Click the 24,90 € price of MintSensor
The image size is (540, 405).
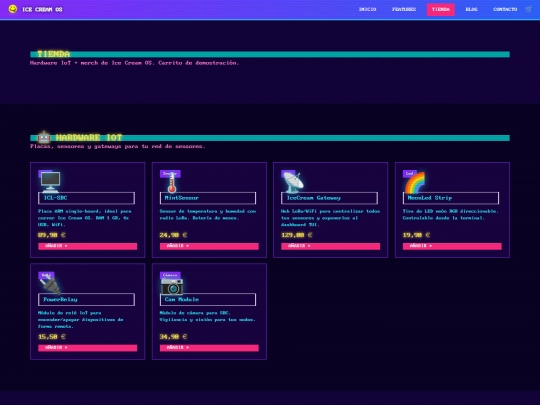coord(173,235)
